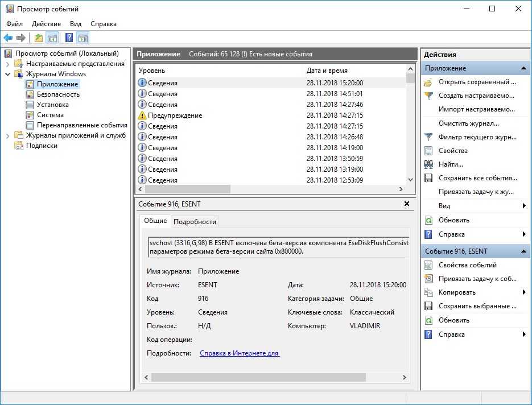Click Очистить журнал action
The image size is (532, 405).
point(468,123)
